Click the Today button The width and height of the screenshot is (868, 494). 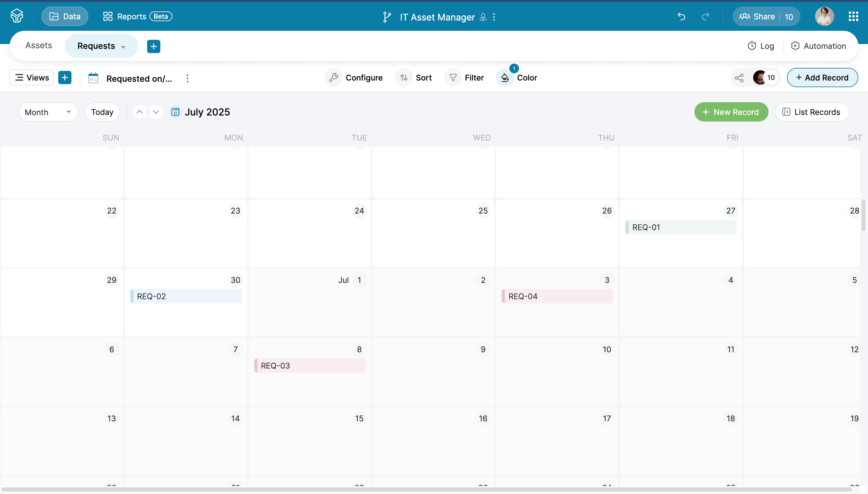pyautogui.click(x=102, y=112)
